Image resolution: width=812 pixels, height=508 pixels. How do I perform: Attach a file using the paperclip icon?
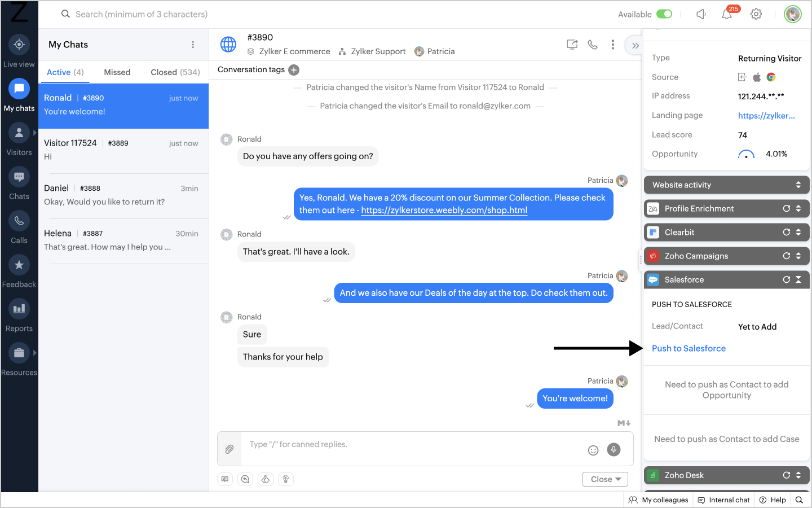230,449
